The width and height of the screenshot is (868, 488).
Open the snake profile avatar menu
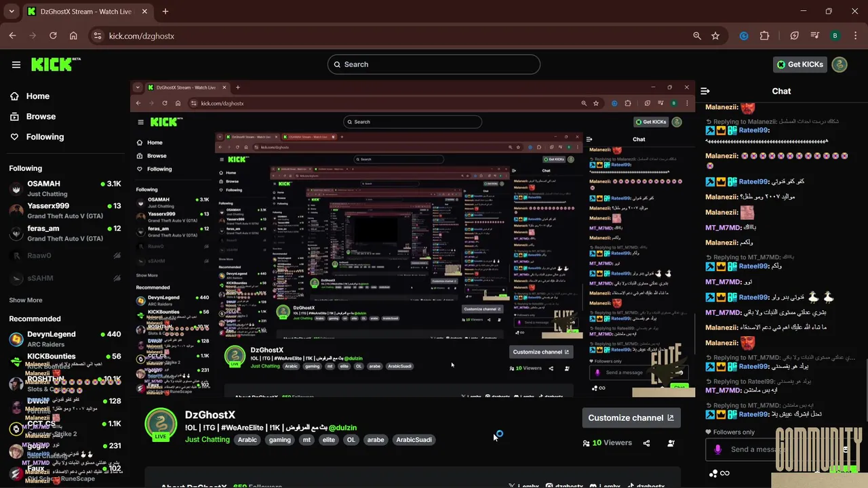[x=840, y=64]
